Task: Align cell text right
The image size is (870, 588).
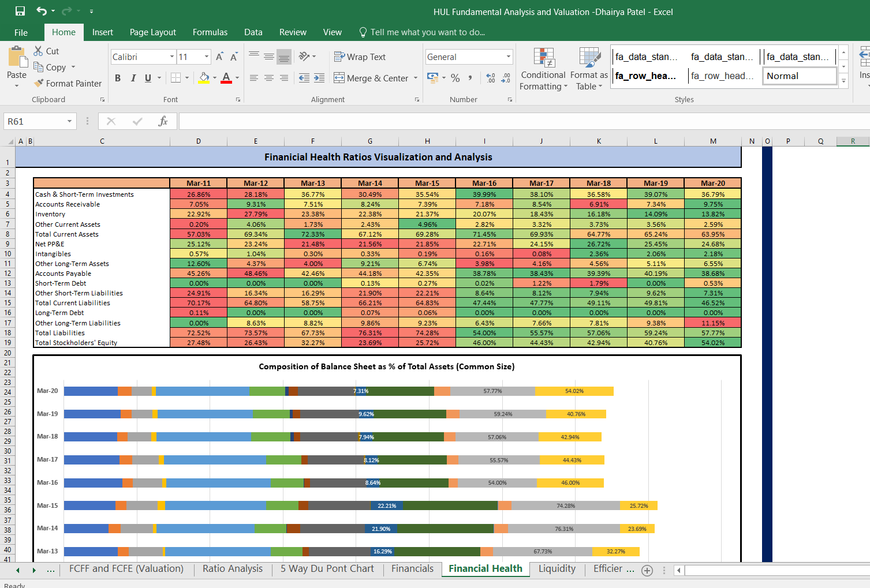Action: click(x=283, y=78)
